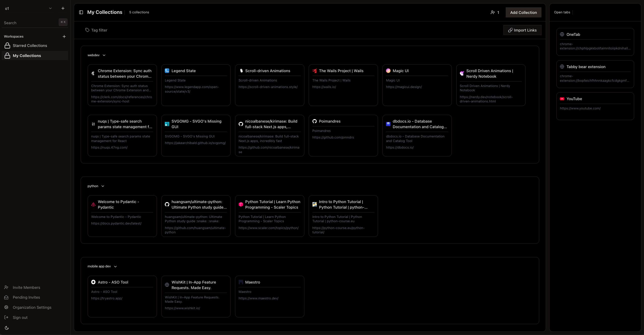Expand the o1 organization dropdown
Image resolution: width=644 pixels, height=335 pixels.
(50, 8)
